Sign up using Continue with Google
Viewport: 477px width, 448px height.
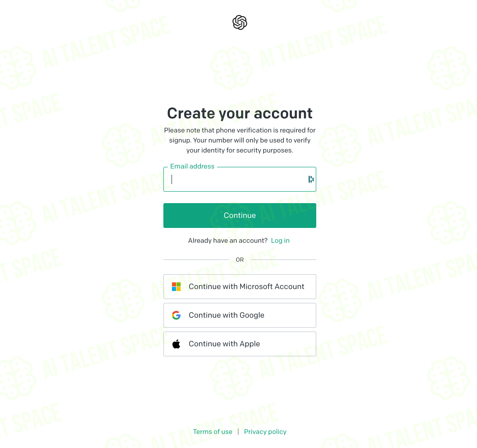click(240, 316)
